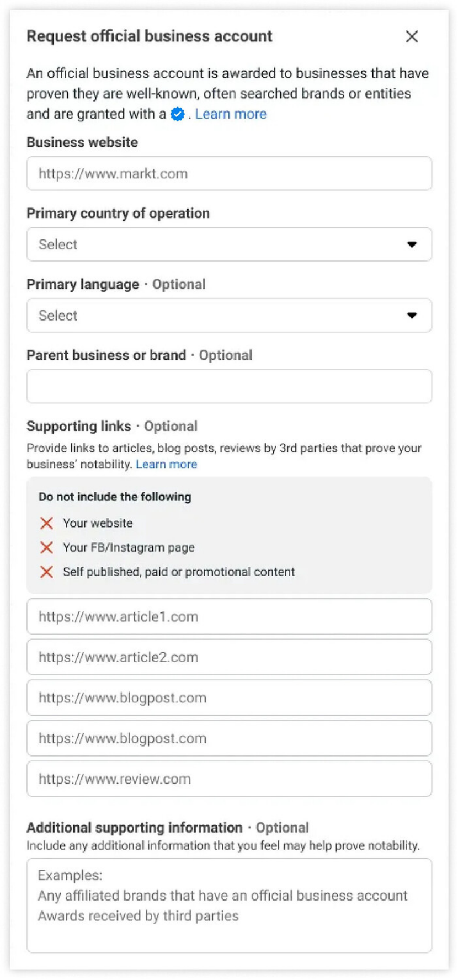This screenshot has width=458, height=980.
Task: Click the Additional supporting information text area
Action: click(x=229, y=905)
